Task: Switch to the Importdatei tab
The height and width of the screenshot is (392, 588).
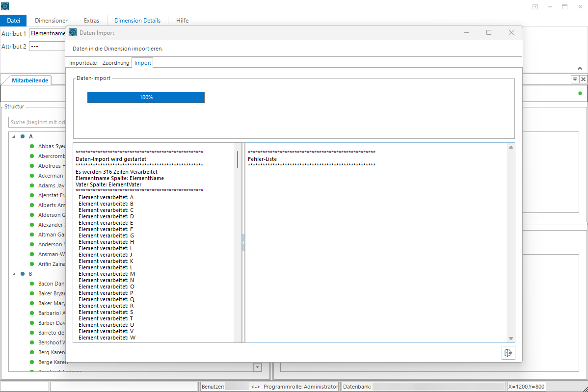Action: click(x=83, y=63)
